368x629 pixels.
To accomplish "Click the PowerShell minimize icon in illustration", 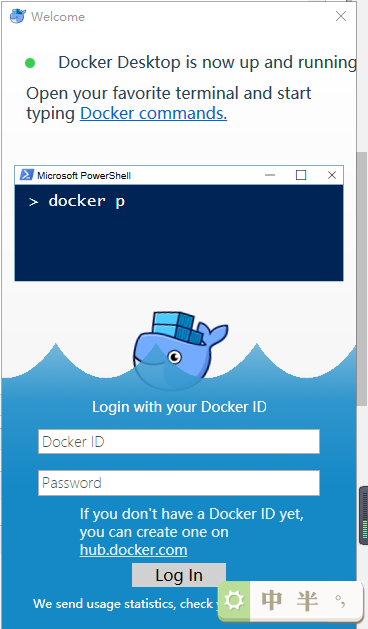I will 270,175.
